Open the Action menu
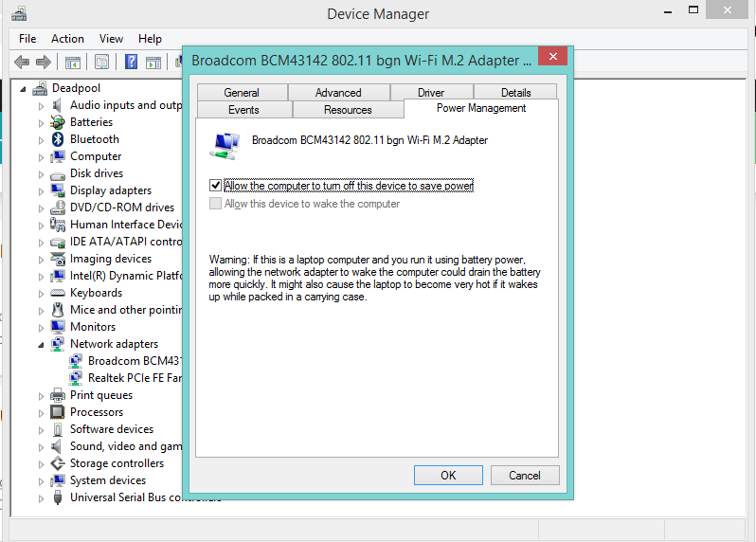The height and width of the screenshot is (542, 756). [x=67, y=39]
